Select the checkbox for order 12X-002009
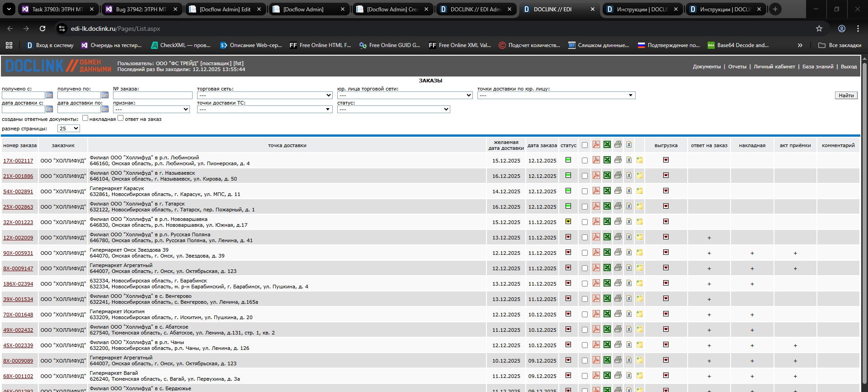Viewport: 868px width, 392px height. (x=585, y=238)
